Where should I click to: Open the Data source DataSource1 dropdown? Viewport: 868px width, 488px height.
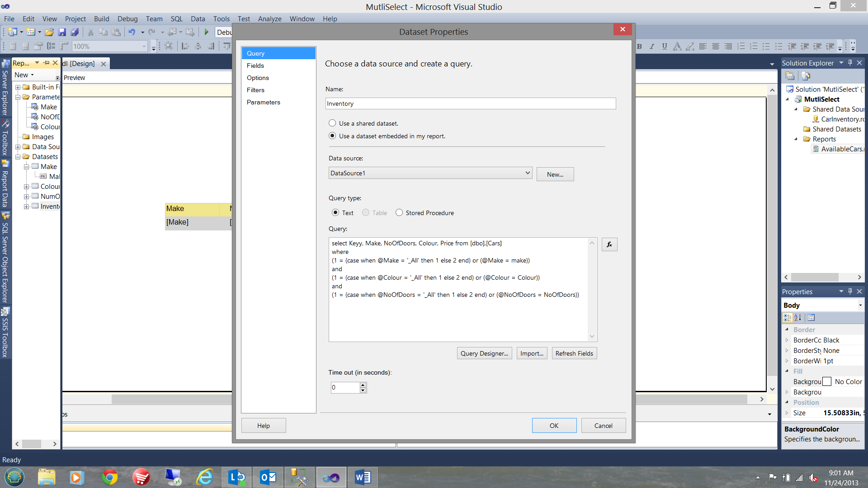point(527,173)
